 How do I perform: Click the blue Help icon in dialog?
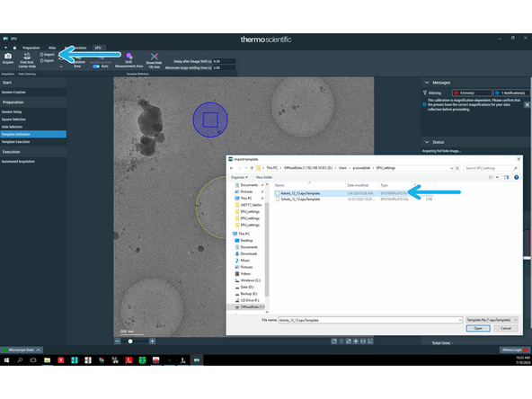point(517,177)
